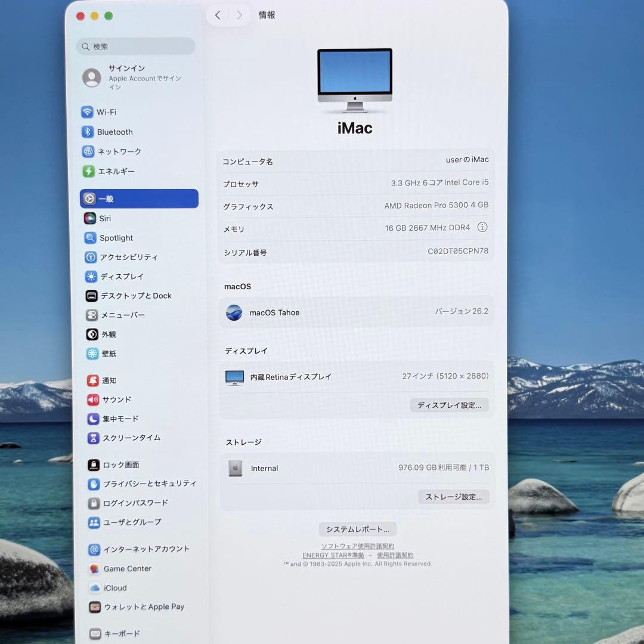Open 通知 bell icon

coord(93,380)
